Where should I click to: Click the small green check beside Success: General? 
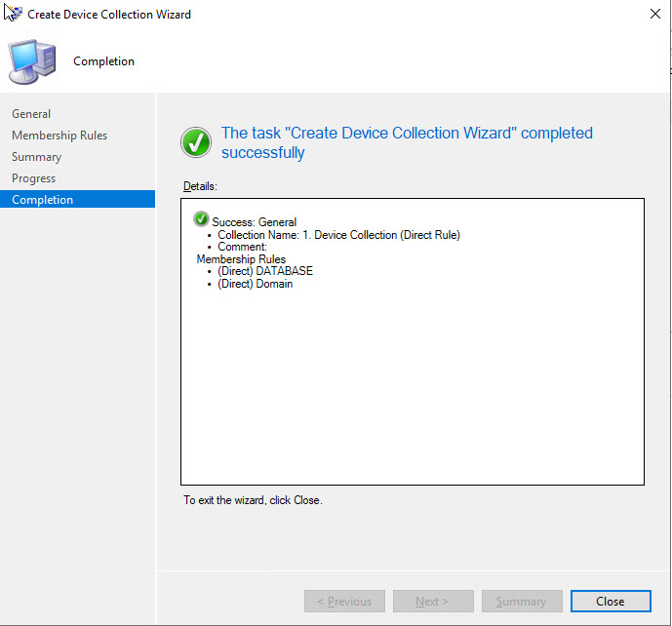202,219
